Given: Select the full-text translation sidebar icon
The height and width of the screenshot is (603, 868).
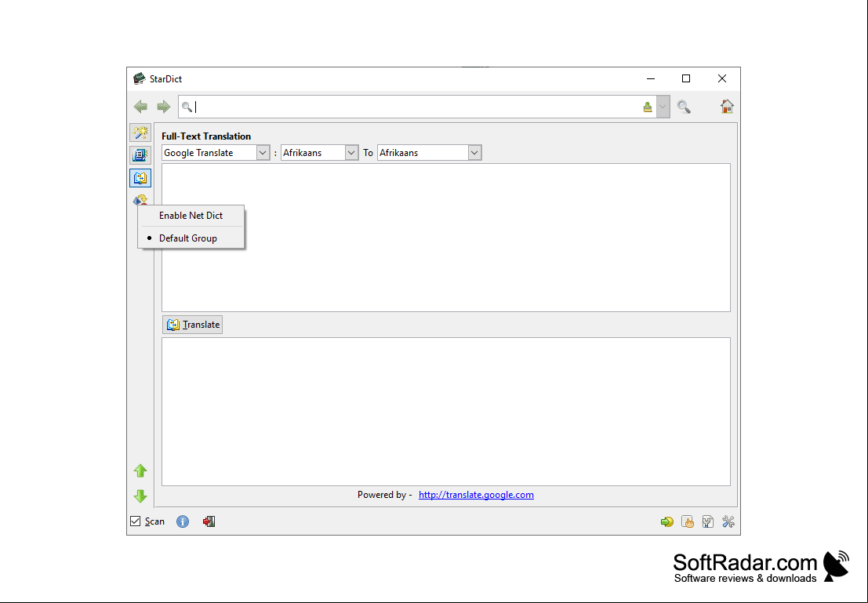Looking at the screenshot, I should click(x=140, y=178).
